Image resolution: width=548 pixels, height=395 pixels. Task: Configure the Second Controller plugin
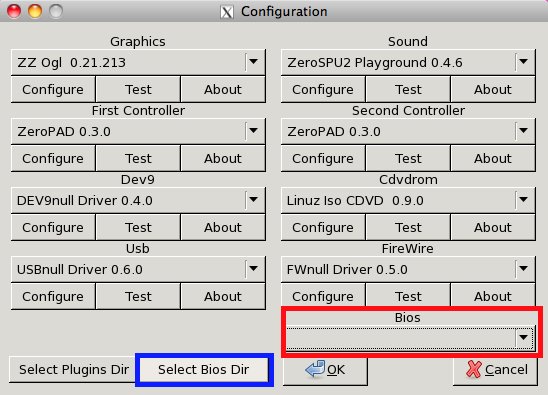tap(323, 158)
